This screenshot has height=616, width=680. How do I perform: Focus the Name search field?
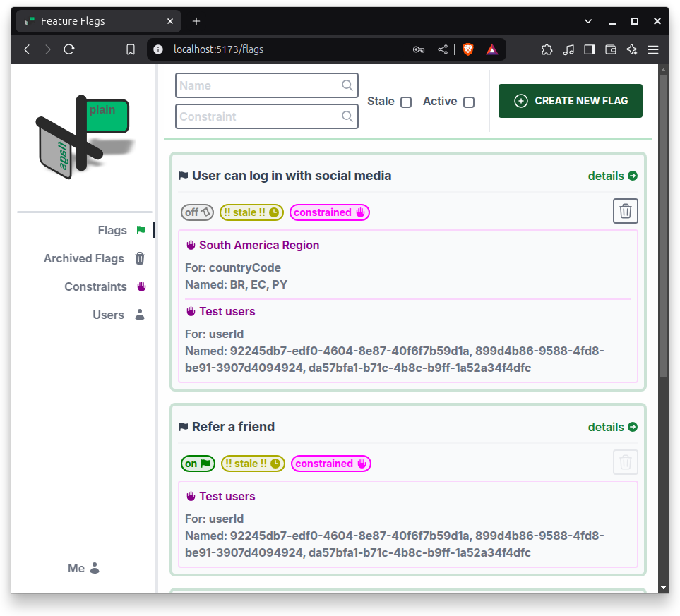point(258,85)
